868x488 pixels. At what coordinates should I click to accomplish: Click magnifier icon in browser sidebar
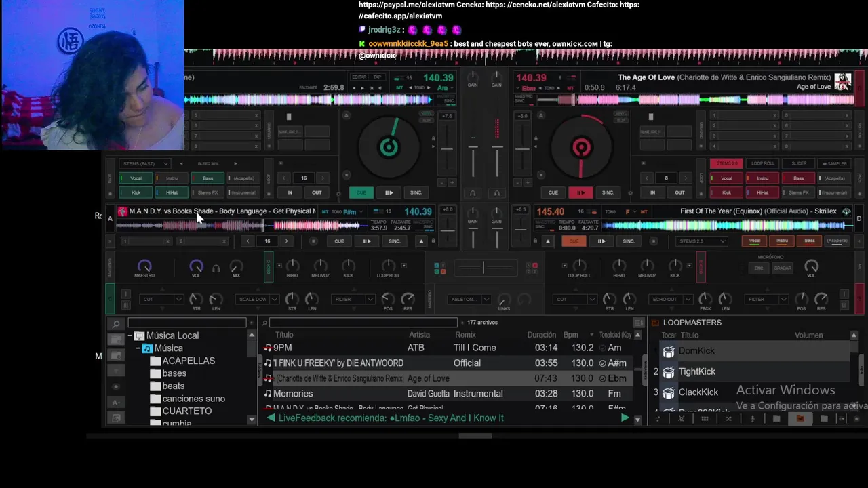[x=116, y=324]
